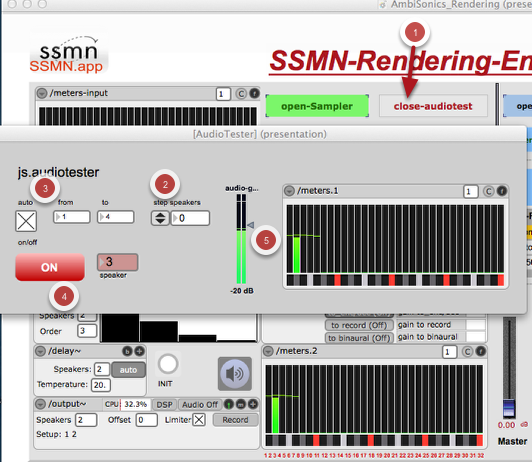Click the plus icon in /delay~ header

tap(139, 351)
